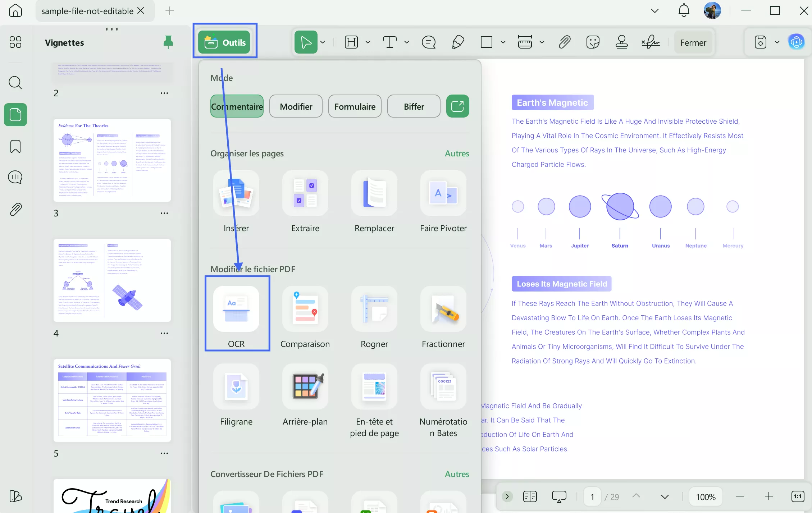
Task: Select page 4 thumbnail
Action: coord(112,280)
